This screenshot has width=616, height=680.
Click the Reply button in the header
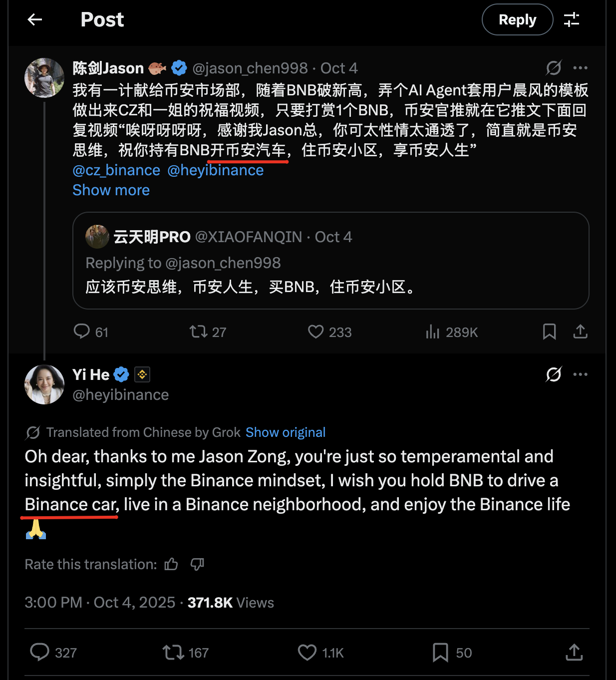pyautogui.click(x=517, y=19)
